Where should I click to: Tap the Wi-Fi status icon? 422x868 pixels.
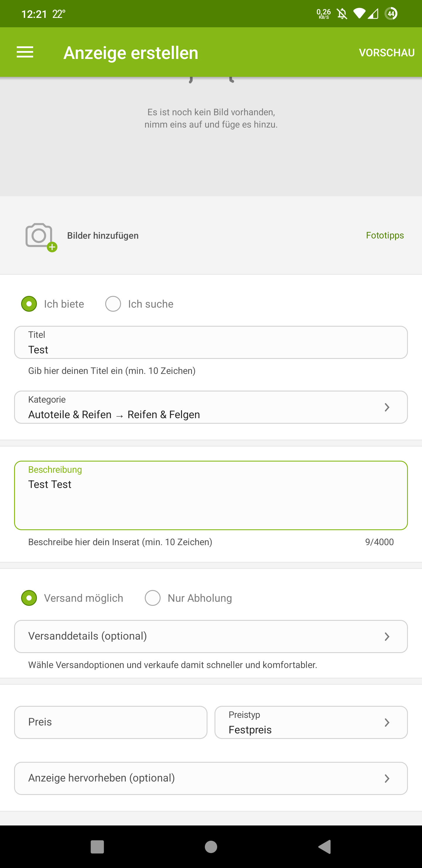click(359, 14)
